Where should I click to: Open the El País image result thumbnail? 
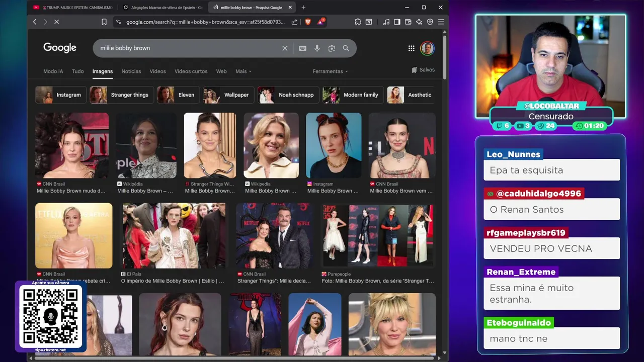coord(174,236)
